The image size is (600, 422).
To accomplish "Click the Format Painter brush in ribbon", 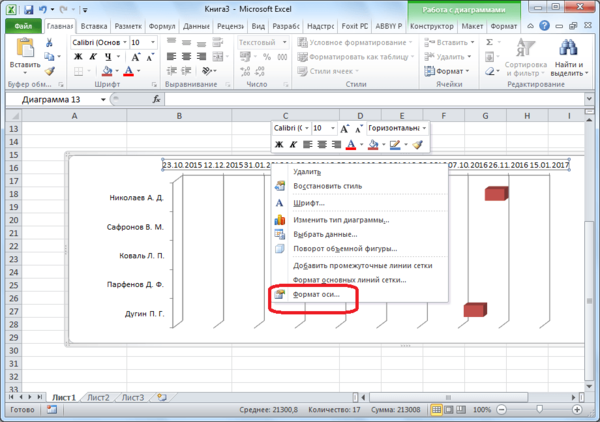I will [49, 71].
